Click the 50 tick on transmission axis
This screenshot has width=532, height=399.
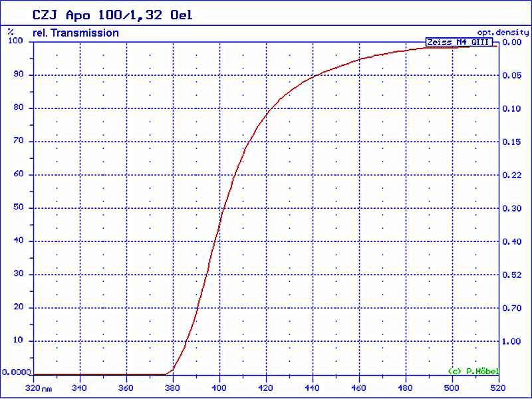coord(18,207)
